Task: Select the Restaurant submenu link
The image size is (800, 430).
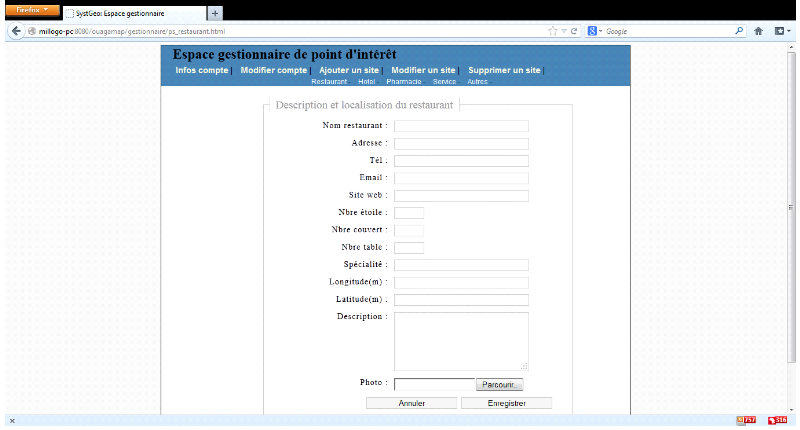Action: pyautogui.click(x=329, y=82)
